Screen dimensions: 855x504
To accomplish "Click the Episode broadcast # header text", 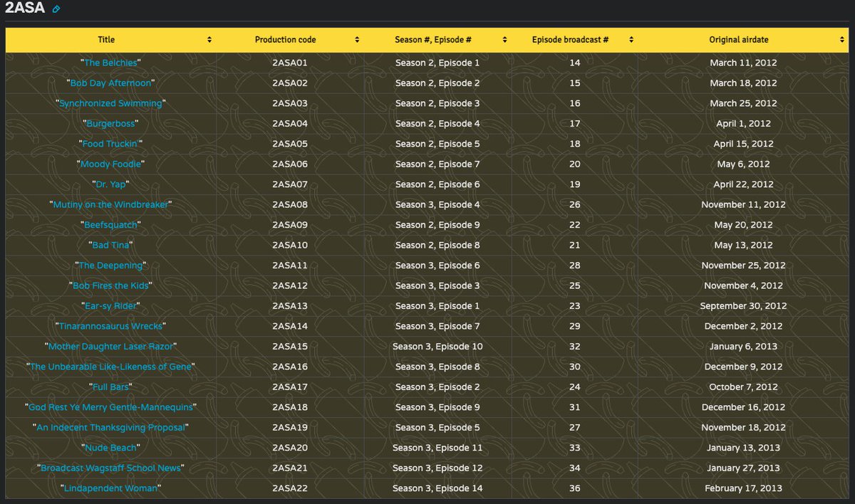I will click(x=570, y=40).
